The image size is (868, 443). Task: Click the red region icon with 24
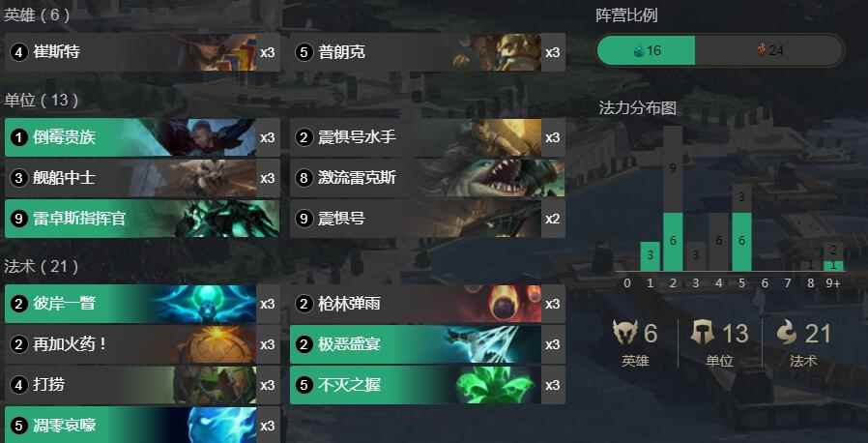pyautogui.click(x=763, y=51)
